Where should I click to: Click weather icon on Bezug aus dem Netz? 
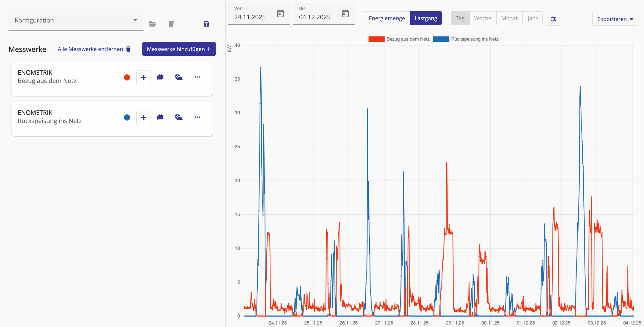(x=179, y=77)
